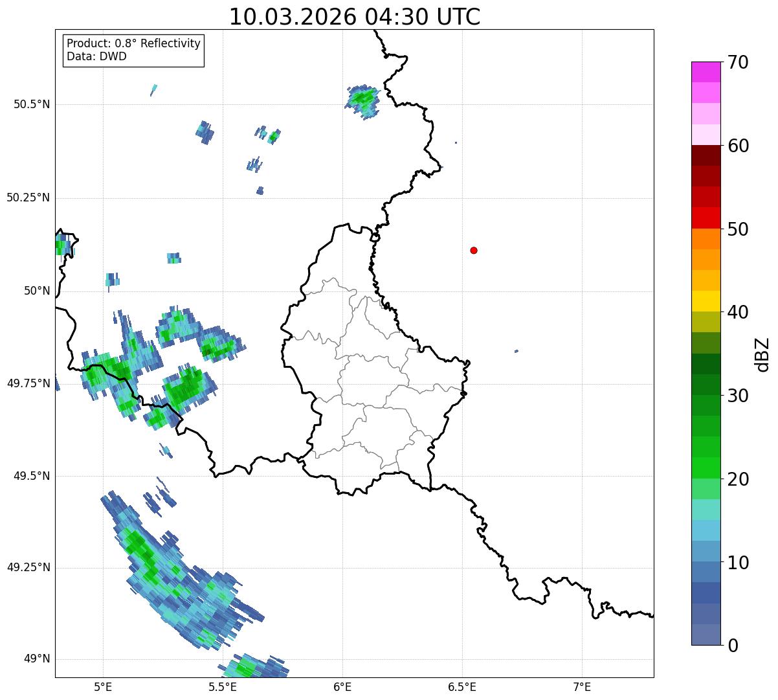Click the '50.25°N' latitude label

(x=28, y=198)
